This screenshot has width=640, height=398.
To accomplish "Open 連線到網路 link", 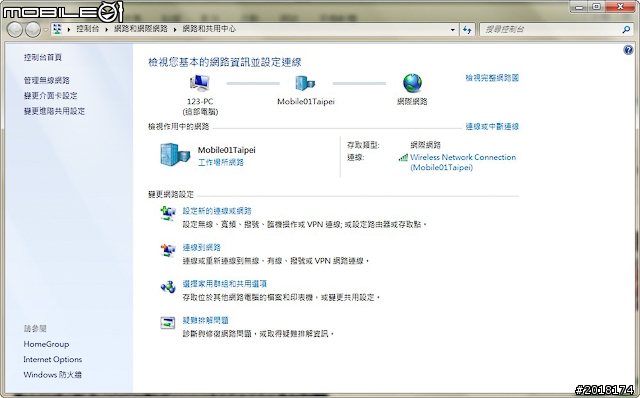I will point(202,248).
